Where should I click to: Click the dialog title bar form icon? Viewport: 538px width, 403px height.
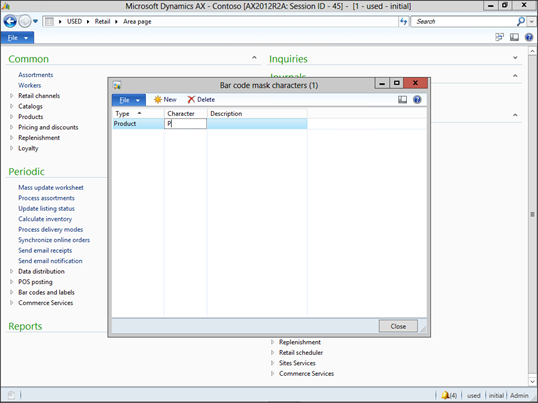click(117, 85)
